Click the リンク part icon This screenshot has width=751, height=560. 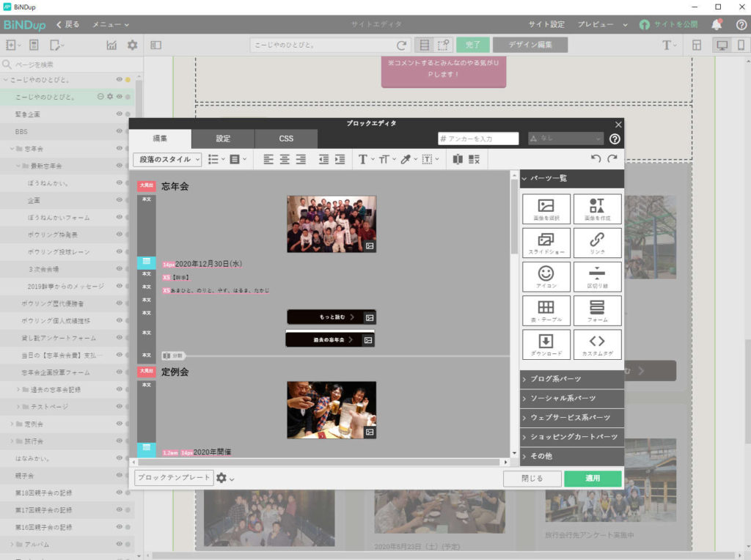597,243
